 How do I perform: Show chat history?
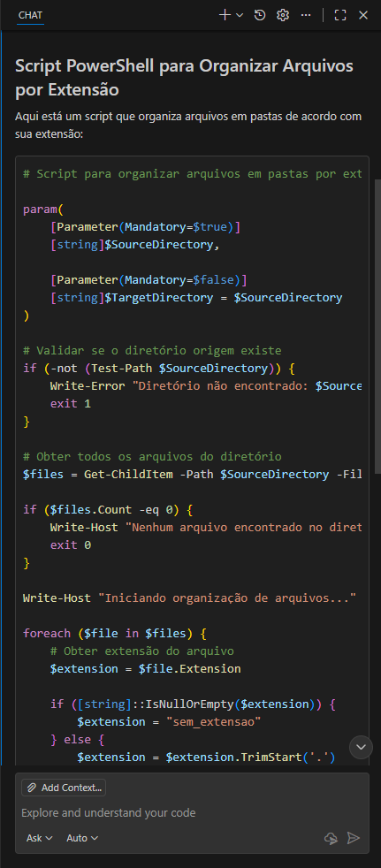click(260, 15)
